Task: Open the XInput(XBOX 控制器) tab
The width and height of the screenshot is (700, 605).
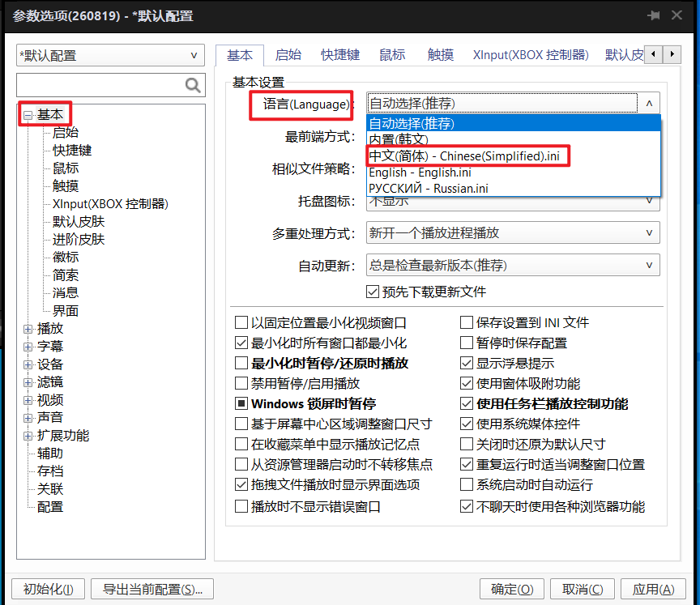Action: (x=531, y=55)
